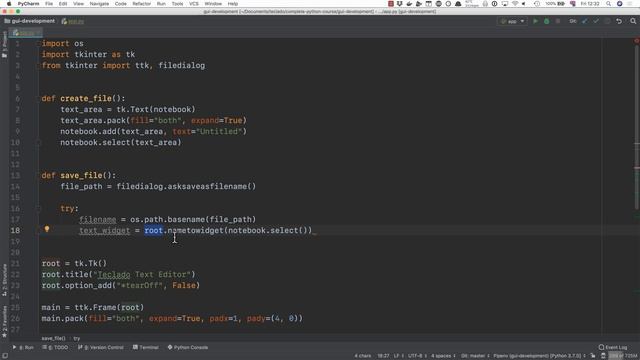This screenshot has height=360, width=640.
Task: Click gui-development breadcrumb in navigation bar
Action: [29, 21]
